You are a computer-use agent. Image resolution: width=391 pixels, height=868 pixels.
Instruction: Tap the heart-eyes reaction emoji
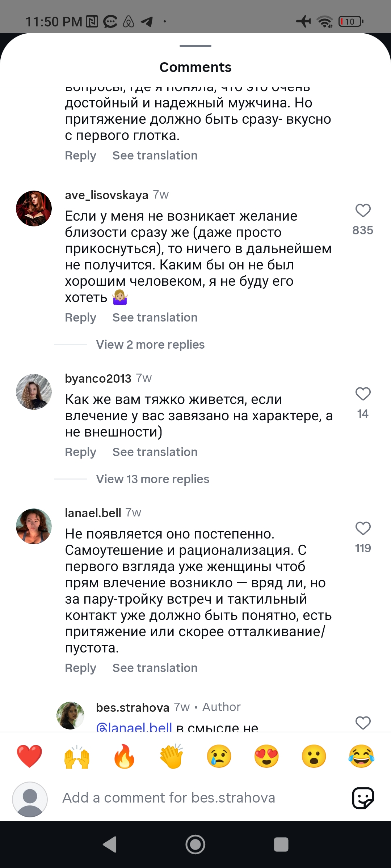[x=266, y=756]
